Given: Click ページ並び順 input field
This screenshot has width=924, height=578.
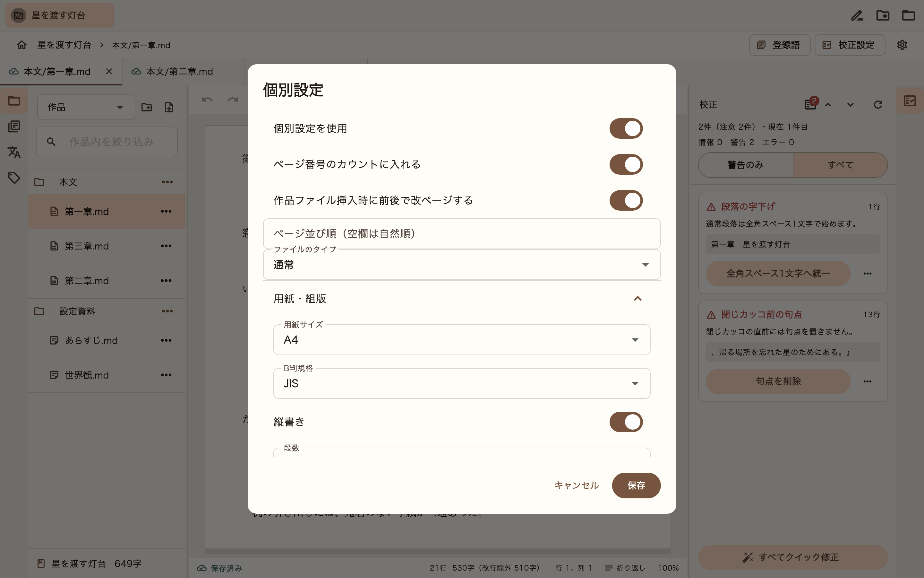Looking at the screenshot, I should [x=462, y=233].
